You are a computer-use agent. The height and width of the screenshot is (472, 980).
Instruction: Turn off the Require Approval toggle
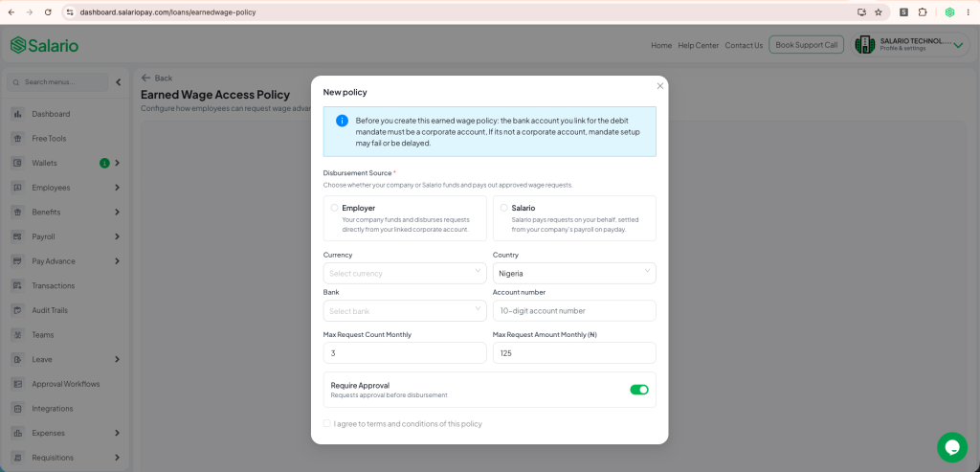click(x=639, y=390)
